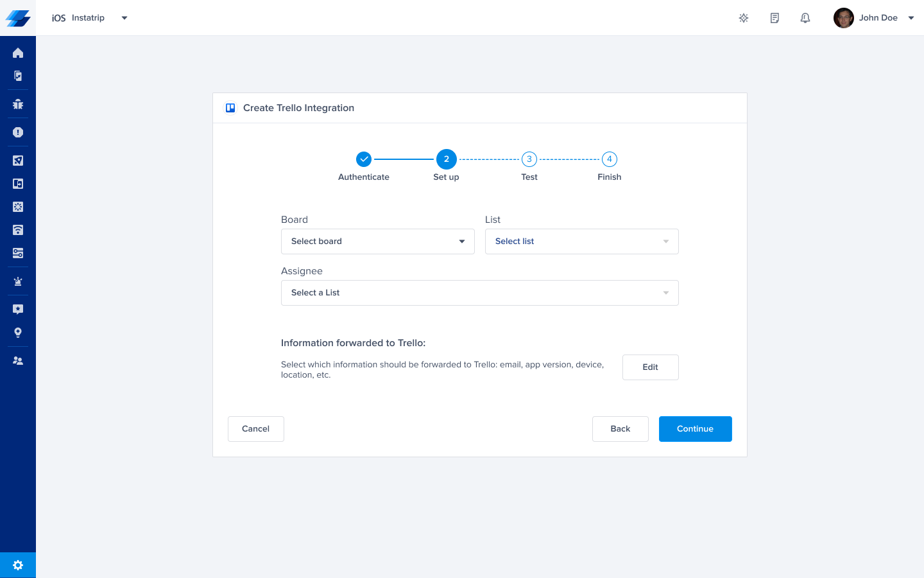924x578 pixels.
Task: Open the mobile device icon below Home
Action: (x=18, y=76)
